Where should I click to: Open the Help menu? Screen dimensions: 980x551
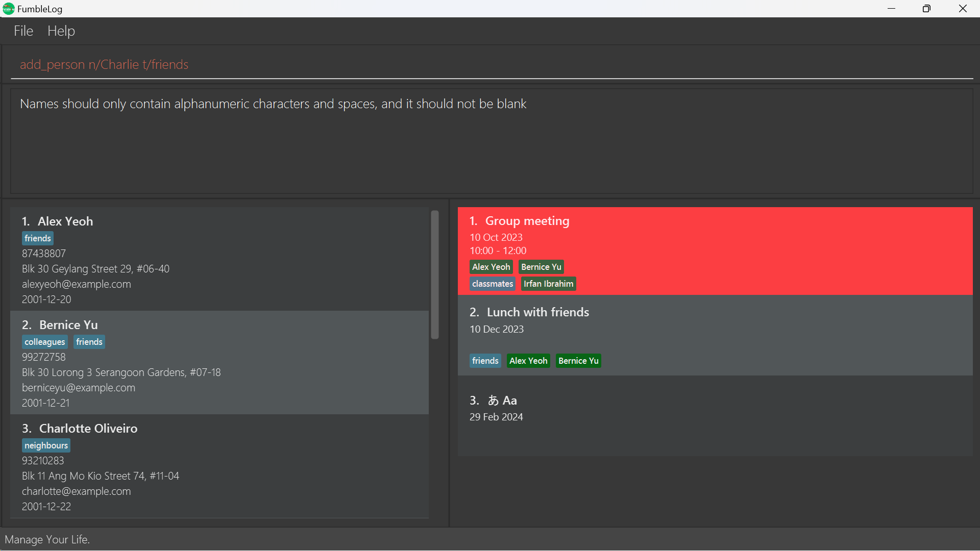(61, 31)
